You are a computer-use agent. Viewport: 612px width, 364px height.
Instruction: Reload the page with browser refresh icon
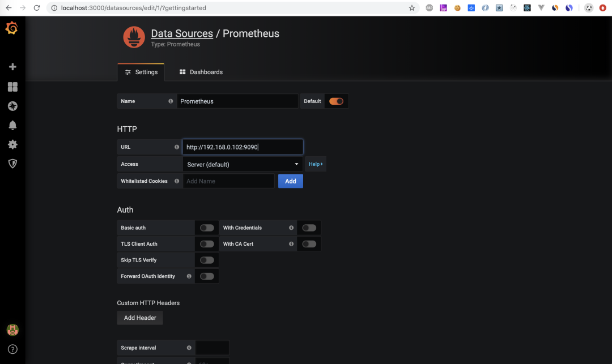point(37,8)
